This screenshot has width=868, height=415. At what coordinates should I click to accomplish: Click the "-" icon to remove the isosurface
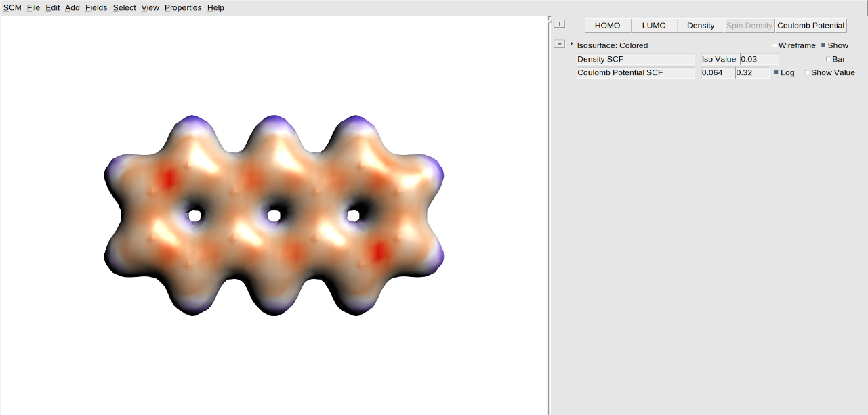[559, 43]
